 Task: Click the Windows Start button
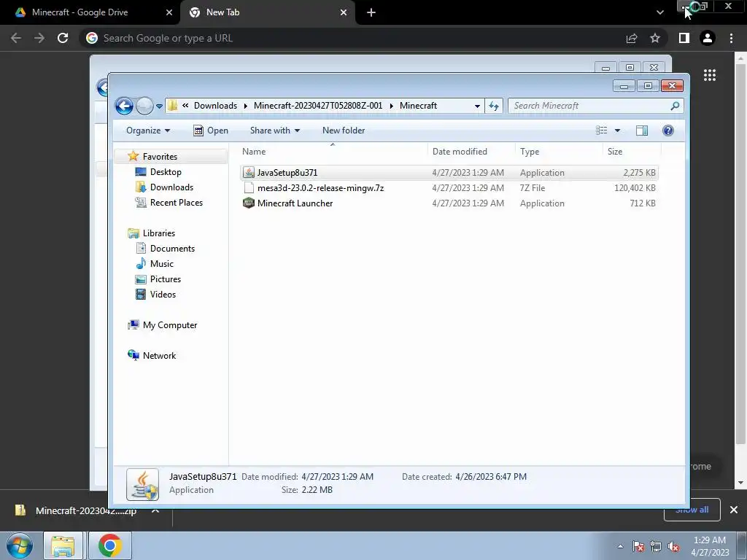(x=19, y=545)
